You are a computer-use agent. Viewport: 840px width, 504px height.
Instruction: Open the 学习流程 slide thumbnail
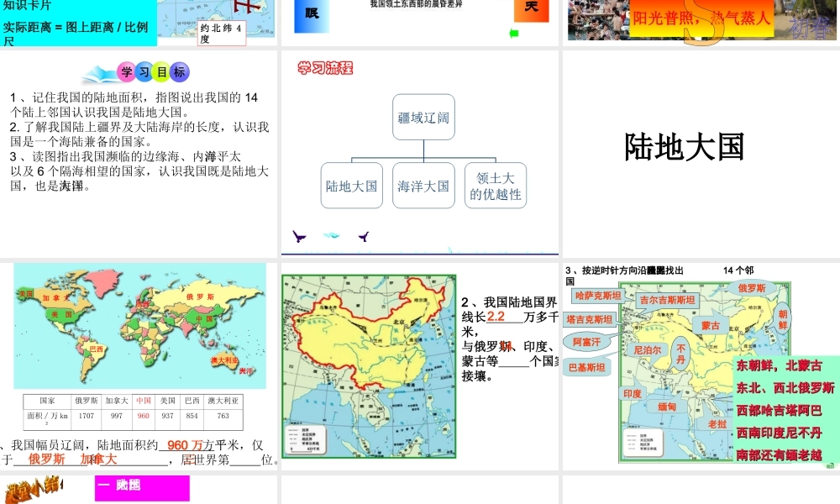point(420,154)
